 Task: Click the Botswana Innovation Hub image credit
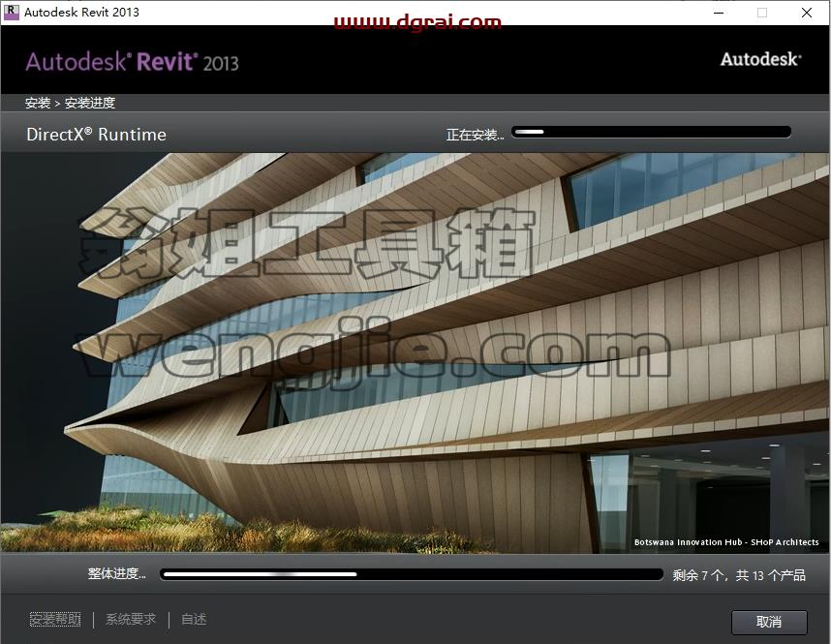pyautogui.click(x=726, y=542)
